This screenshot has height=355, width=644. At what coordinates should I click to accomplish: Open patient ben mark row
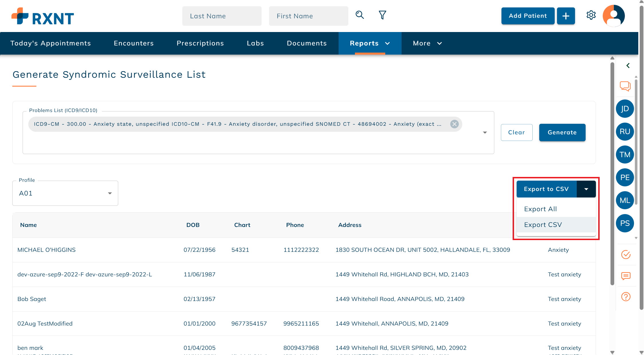[304, 345]
